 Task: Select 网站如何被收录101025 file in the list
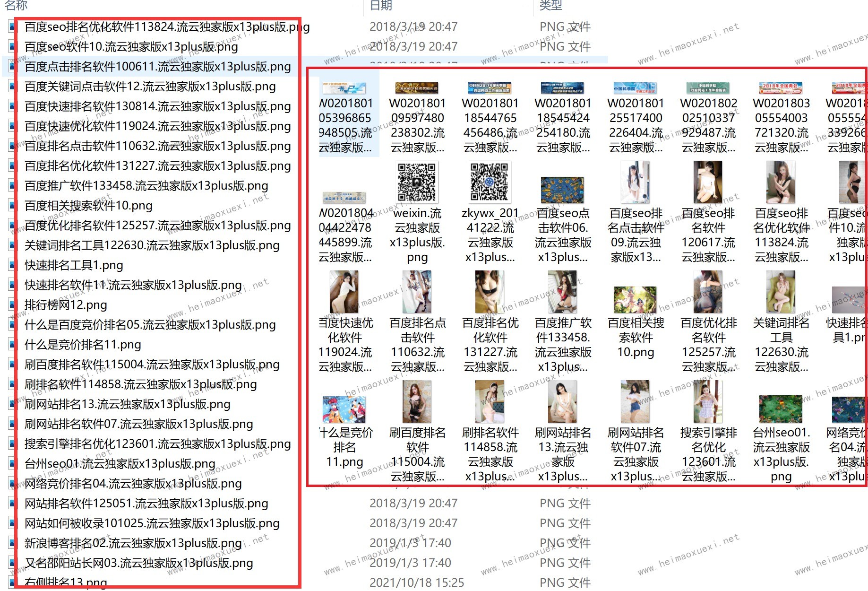[152, 523]
